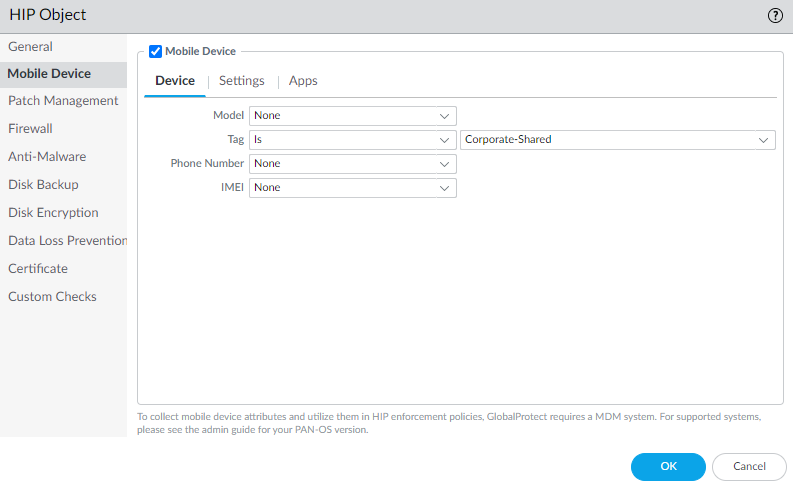The width and height of the screenshot is (793, 492).
Task: Open the General section
Action: [x=30, y=47]
